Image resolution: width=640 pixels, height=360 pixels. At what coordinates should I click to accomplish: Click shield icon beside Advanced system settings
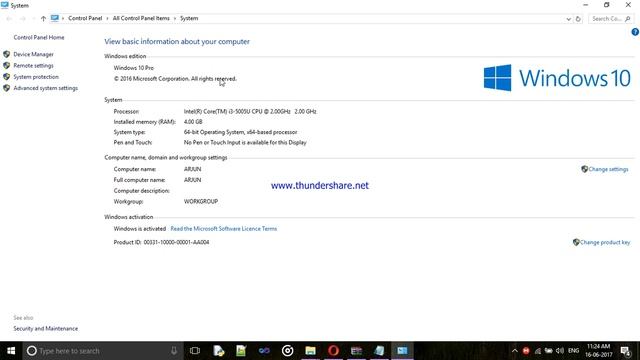(x=7, y=88)
